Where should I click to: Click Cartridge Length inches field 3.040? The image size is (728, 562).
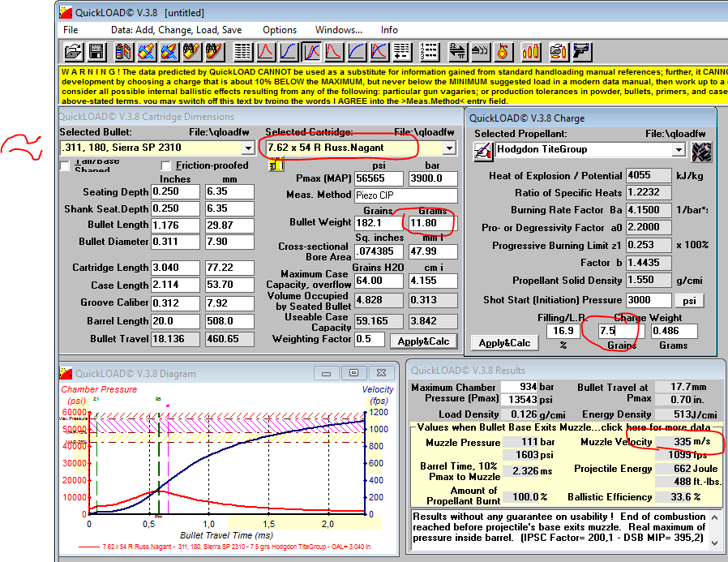[175, 268]
